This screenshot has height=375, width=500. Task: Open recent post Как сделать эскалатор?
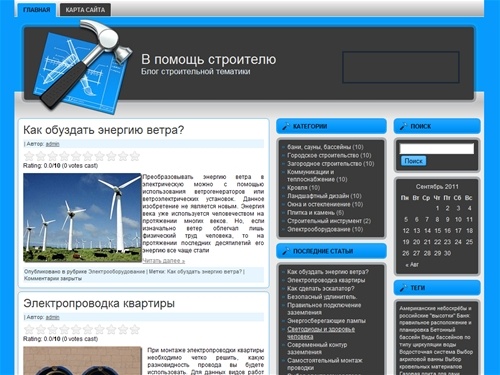pos(321,289)
